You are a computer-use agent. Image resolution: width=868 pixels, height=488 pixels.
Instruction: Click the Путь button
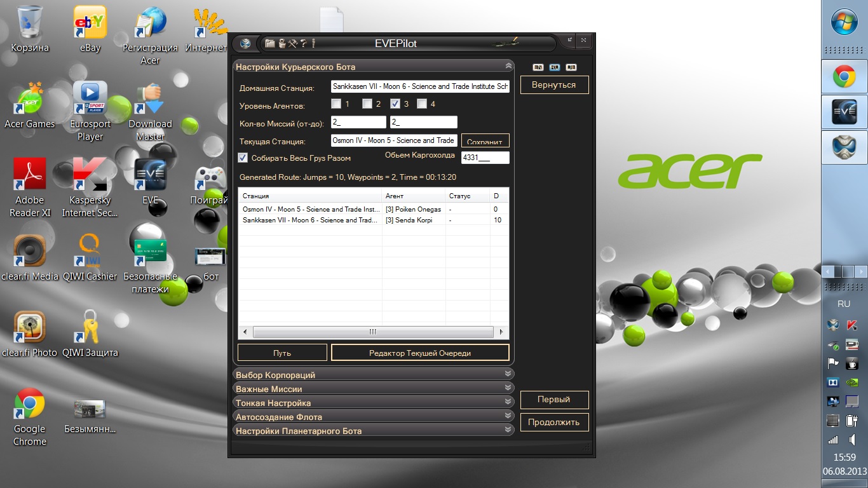(282, 353)
